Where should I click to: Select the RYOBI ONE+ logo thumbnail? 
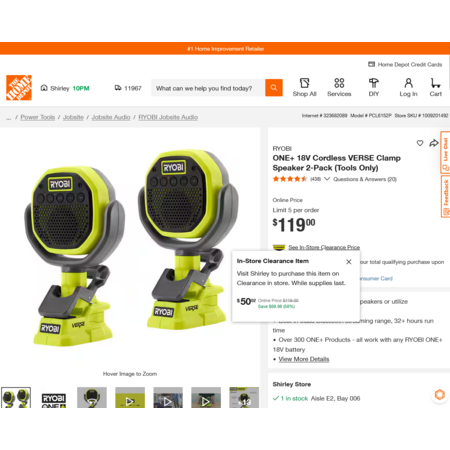click(x=54, y=398)
